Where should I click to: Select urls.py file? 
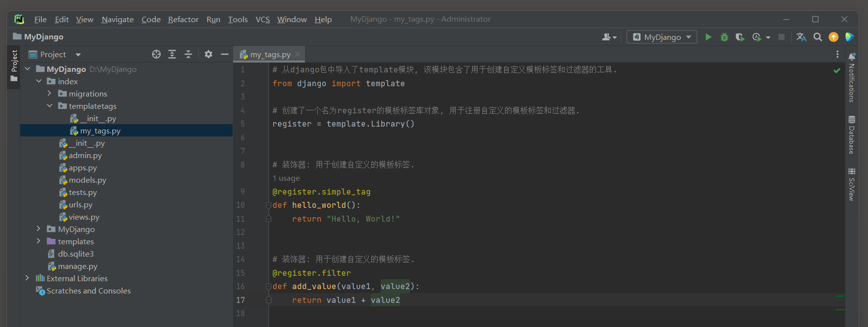[76, 204]
